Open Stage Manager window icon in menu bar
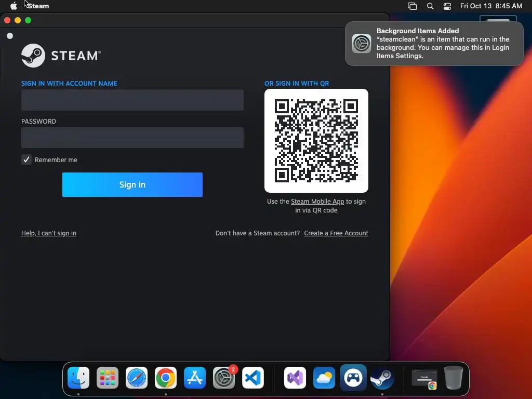532x399 pixels. coord(412,6)
